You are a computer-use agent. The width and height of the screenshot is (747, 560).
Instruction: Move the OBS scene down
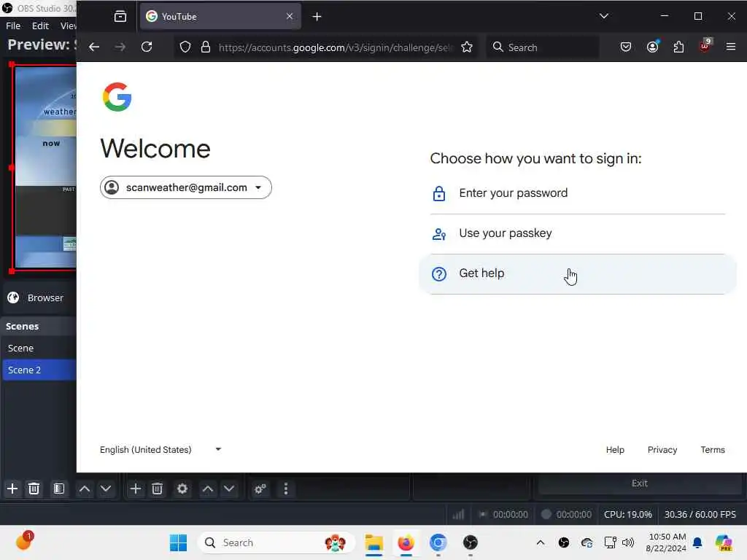coord(106,489)
